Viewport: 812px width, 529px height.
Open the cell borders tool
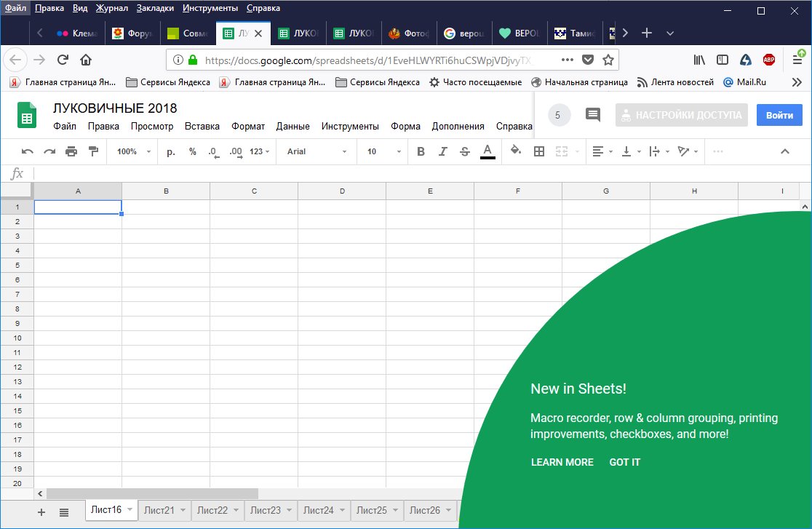point(539,151)
